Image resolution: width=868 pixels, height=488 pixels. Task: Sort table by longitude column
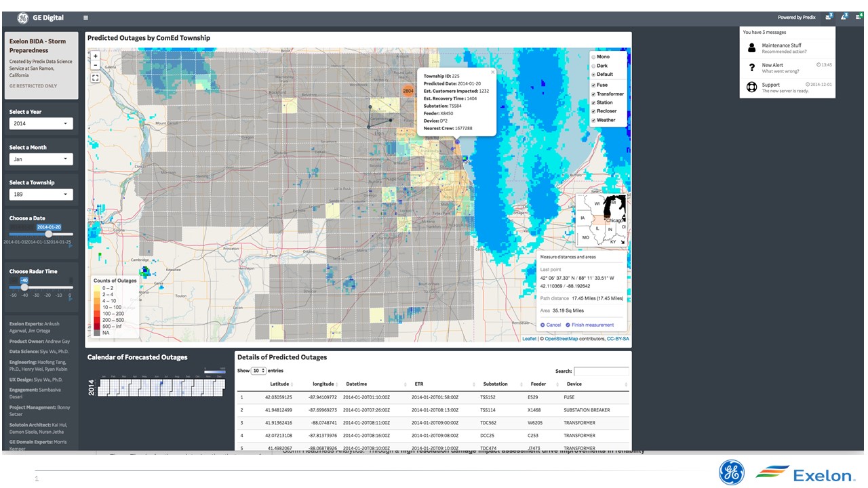point(323,384)
